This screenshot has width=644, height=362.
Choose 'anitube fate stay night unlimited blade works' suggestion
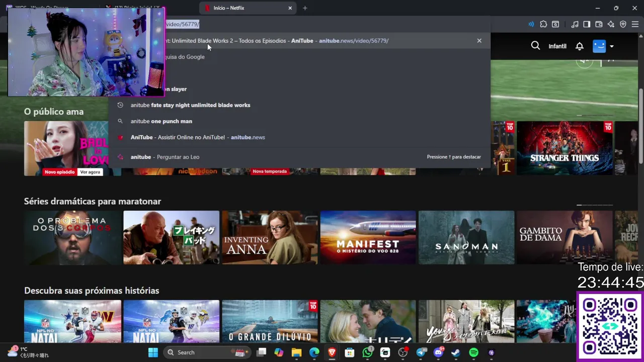tap(299, 105)
